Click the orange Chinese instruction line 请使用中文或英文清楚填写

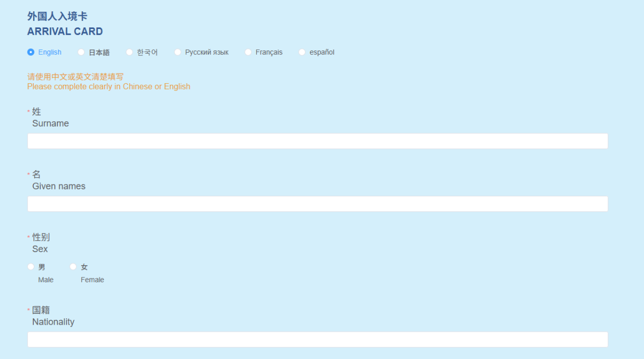coord(75,77)
